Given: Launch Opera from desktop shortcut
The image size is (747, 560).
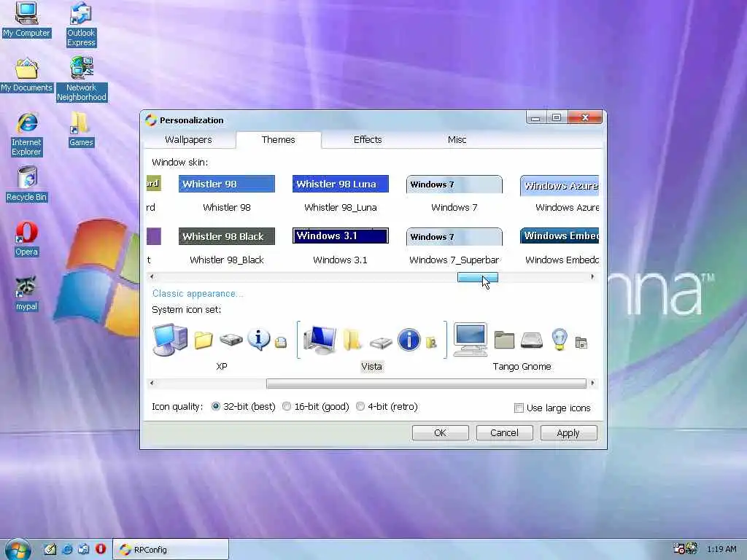Looking at the screenshot, I should tap(26, 239).
